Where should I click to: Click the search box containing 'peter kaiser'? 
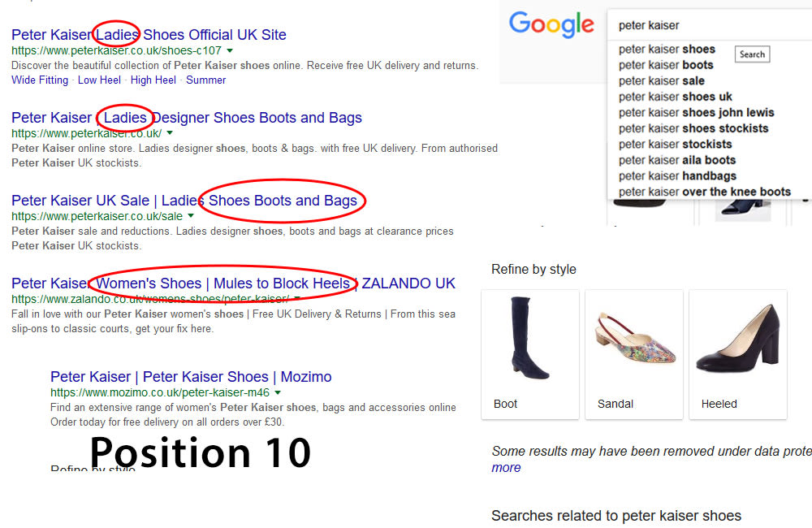(x=706, y=25)
